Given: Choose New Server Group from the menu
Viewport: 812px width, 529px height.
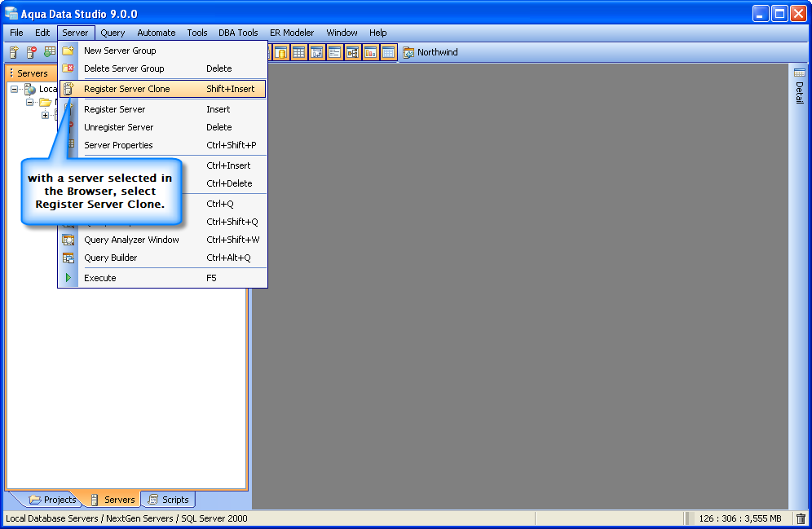Looking at the screenshot, I should [162, 51].
